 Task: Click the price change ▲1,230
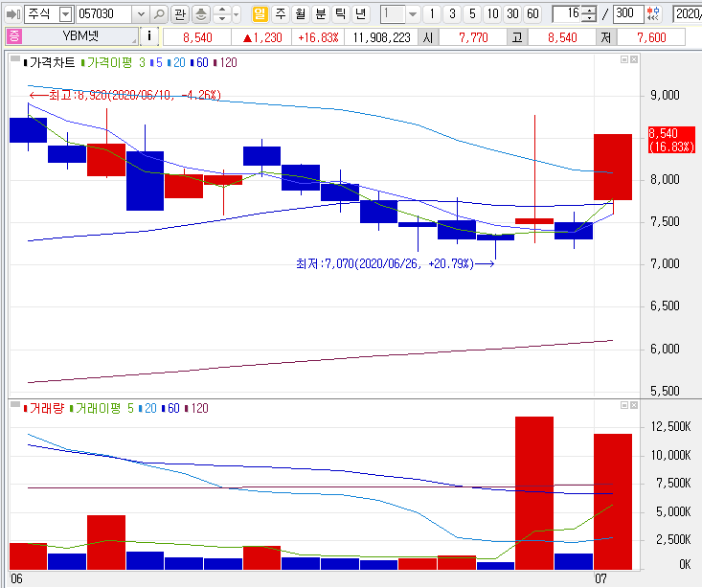tap(262, 37)
